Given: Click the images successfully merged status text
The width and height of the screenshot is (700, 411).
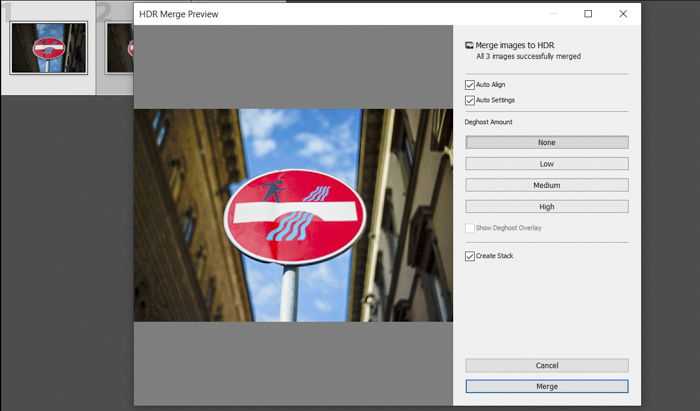Looking at the screenshot, I should coord(529,57).
